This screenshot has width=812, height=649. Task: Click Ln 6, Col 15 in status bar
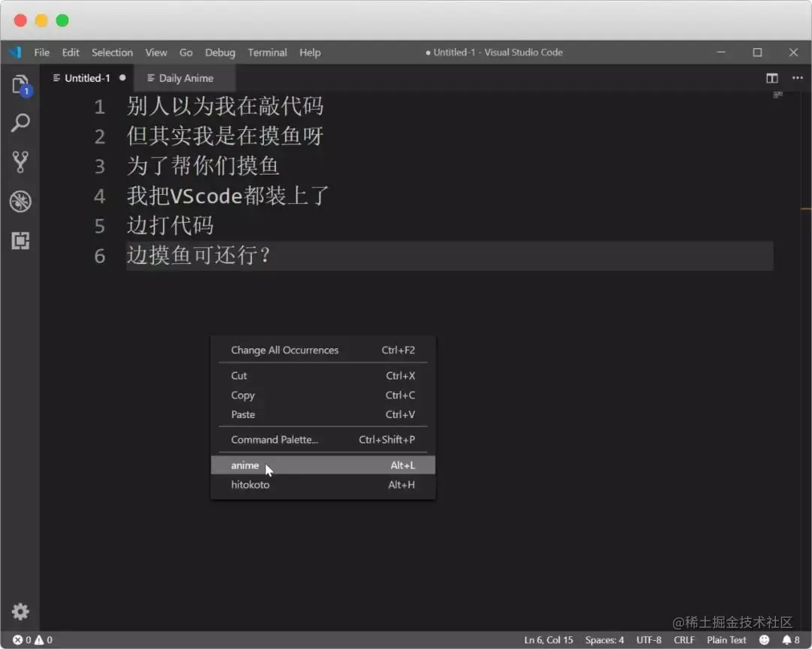pyautogui.click(x=548, y=640)
